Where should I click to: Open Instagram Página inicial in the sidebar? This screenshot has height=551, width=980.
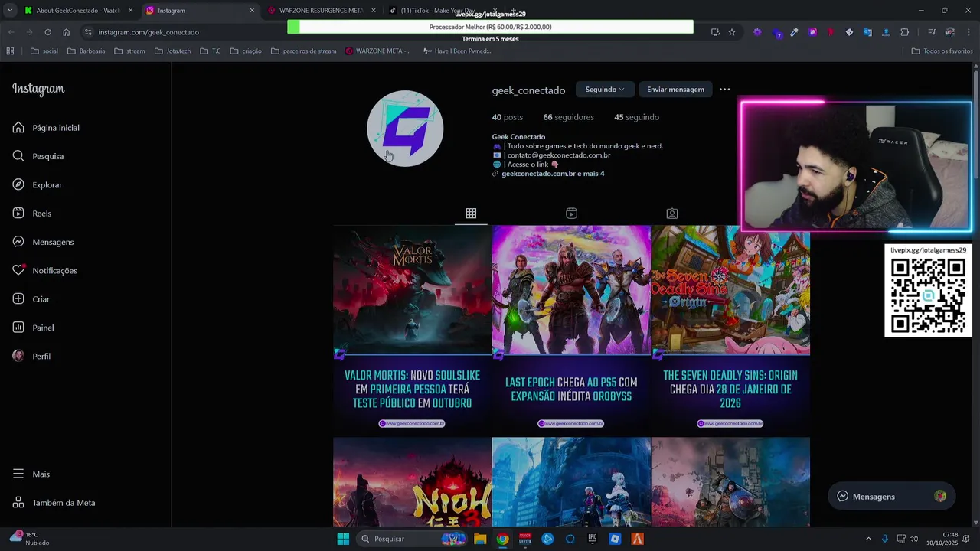coord(46,128)
